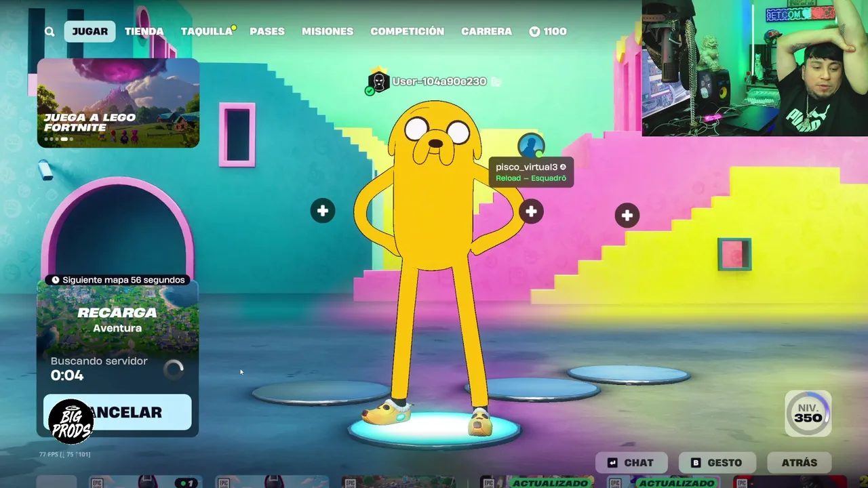
Task: Open the pisco_virtual3 Reload Esquadrō tag
Action: click(x=531, y=172)
